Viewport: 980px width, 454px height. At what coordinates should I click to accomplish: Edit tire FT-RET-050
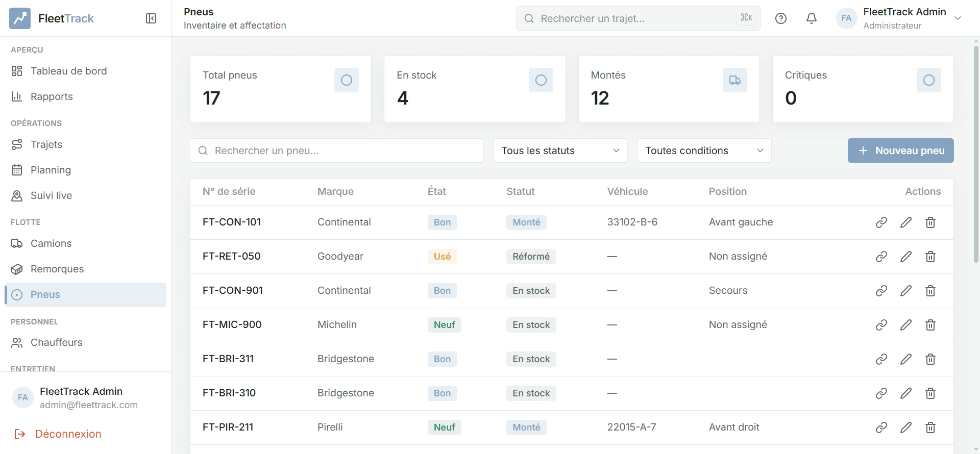click(906, 257)
